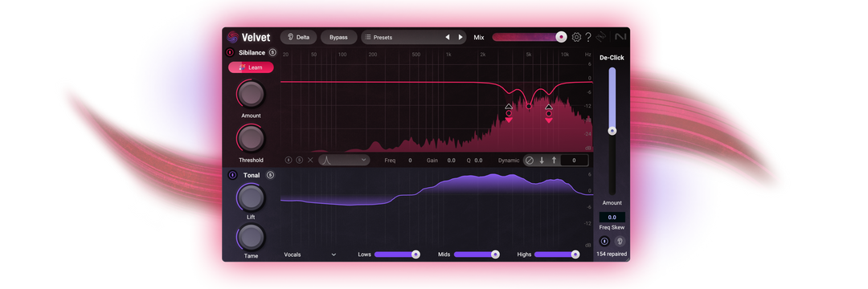Viewport: 868px width, 289px height.
Task: Click the '154 repaired' status text
Action: point(612,254)
